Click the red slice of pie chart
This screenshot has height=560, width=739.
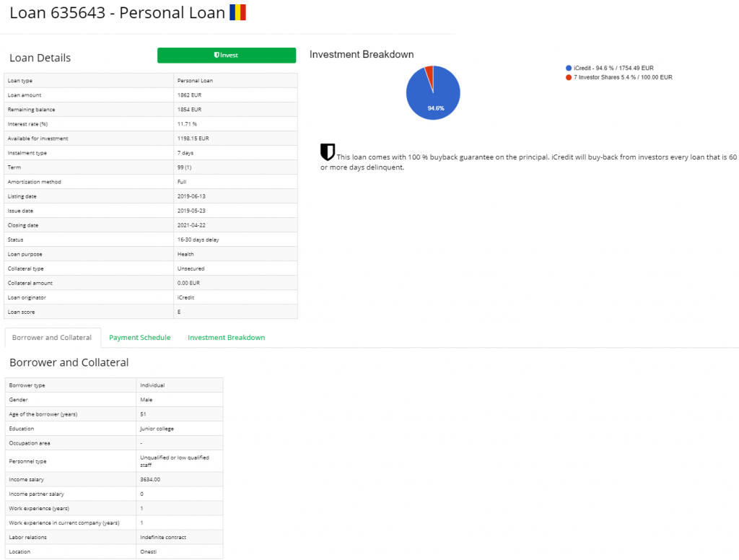coord(429,71)
